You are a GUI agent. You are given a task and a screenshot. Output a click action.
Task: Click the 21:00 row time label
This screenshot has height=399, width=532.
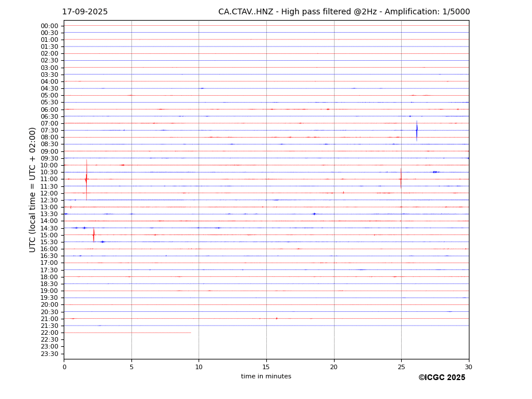pyautogui.click(x=49, y=319)
